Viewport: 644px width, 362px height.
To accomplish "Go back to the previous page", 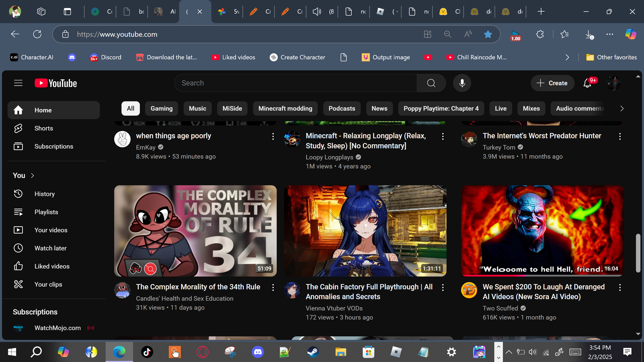I will 15,34.
